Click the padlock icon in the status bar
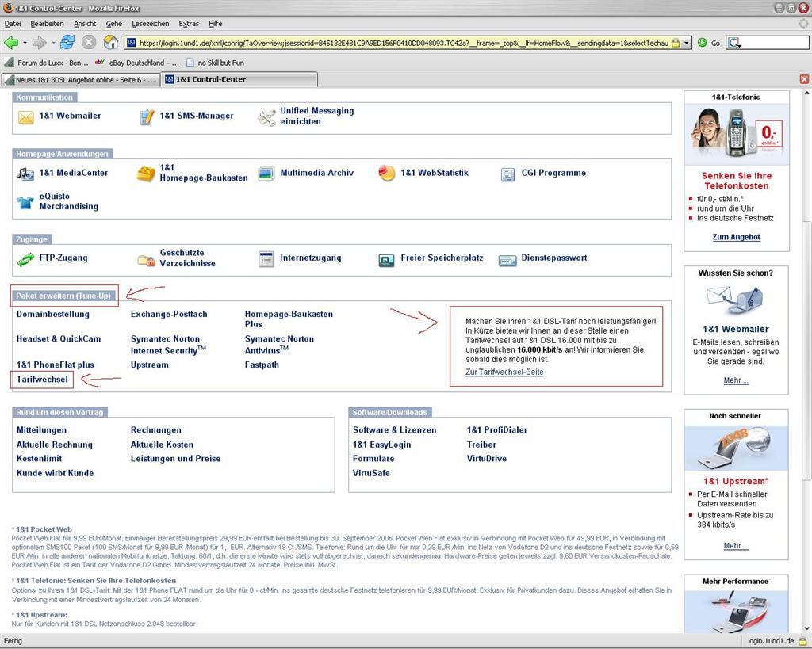The image size is (812, 649). coord(802,641)
